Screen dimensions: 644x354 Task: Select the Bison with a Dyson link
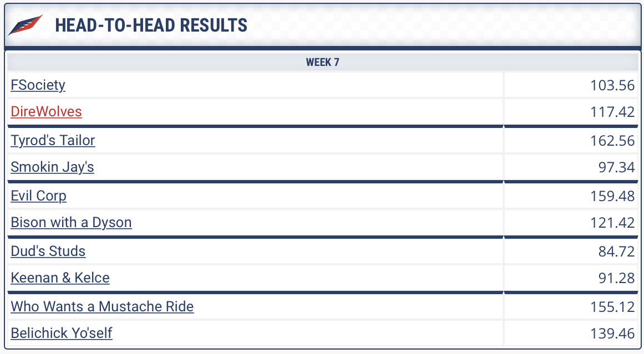click(71, 222)
